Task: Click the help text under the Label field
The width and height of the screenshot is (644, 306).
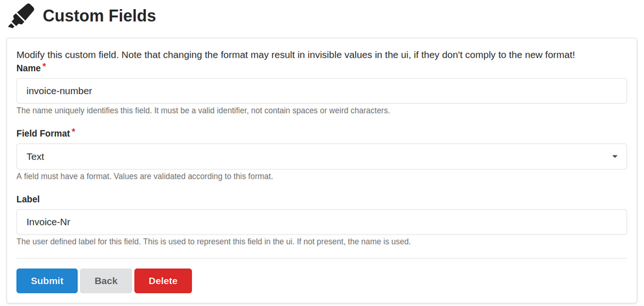Action: coord(213,242)
